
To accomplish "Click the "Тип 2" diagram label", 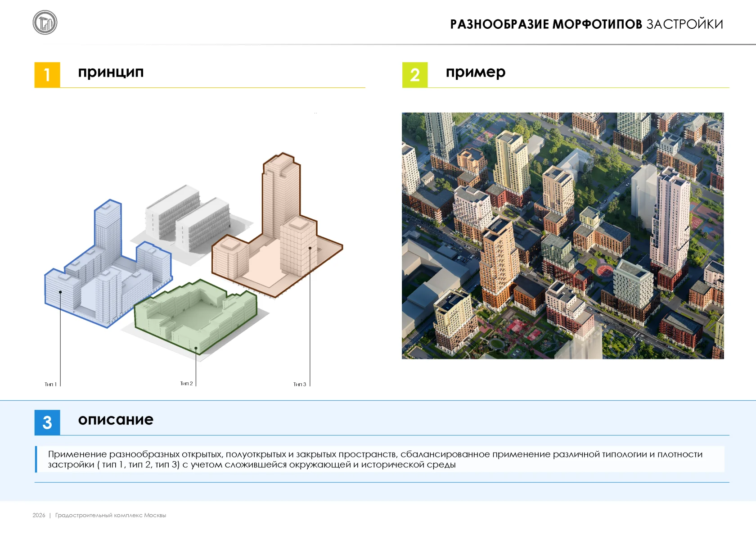I will pyautogui.click(x=186, y=383).
